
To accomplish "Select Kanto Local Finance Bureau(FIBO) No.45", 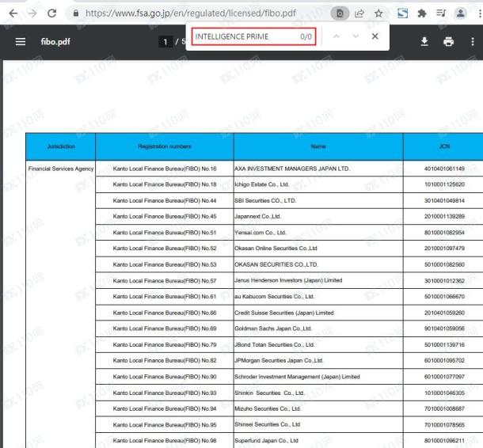I will coord(165,216).
